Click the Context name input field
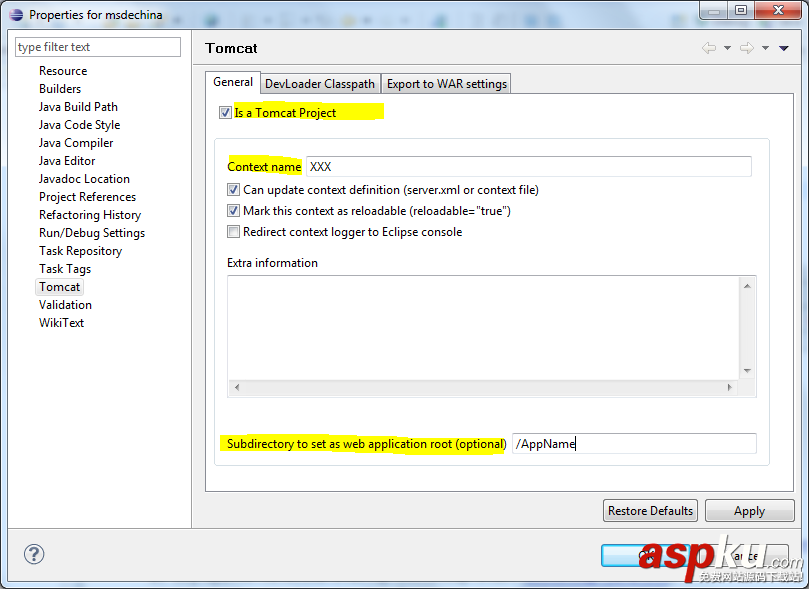The image size is (809, 589). [x=529, y=167]
